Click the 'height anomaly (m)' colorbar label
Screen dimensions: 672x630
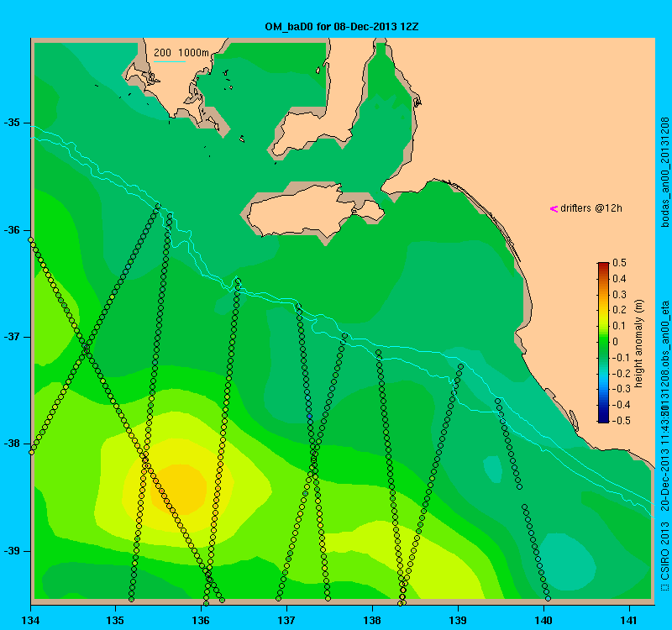point(639,344)
